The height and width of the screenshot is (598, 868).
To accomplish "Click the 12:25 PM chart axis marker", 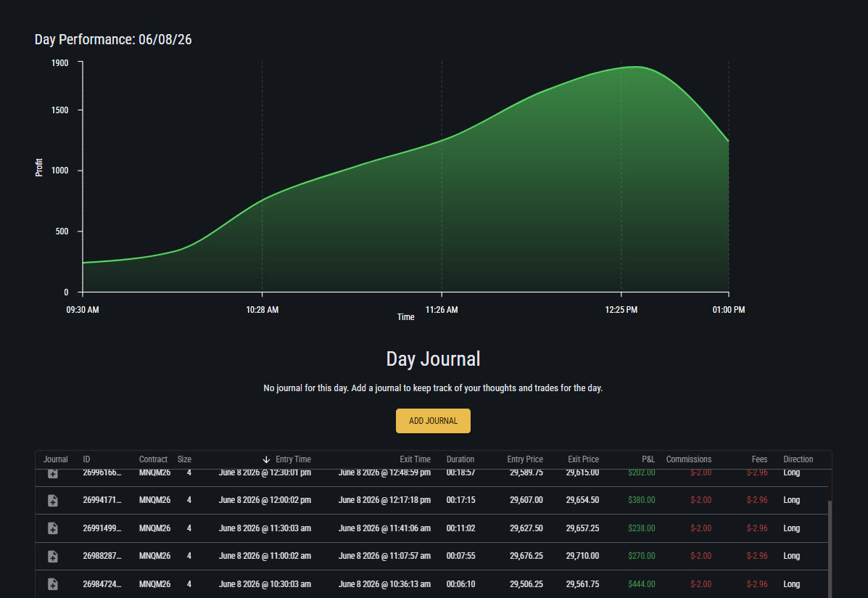I will [621, 310].
